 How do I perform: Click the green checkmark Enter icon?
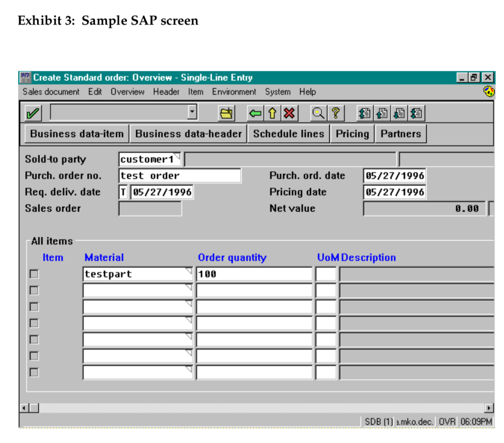[x=33, y=113]
